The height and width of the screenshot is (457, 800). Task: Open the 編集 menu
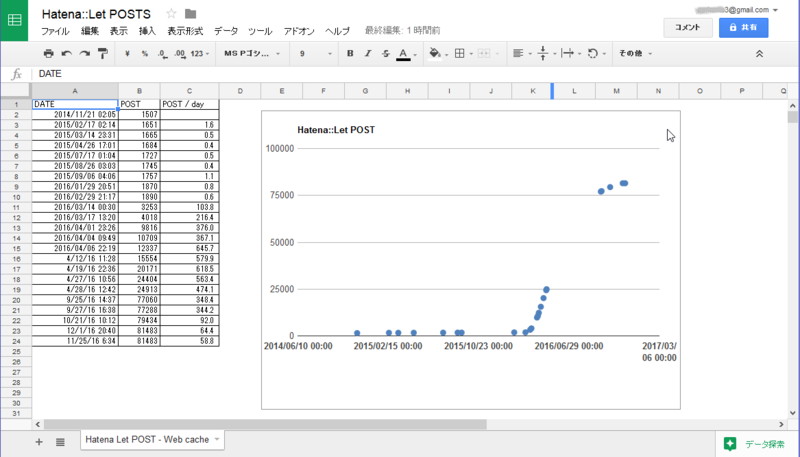pos(90,31)
